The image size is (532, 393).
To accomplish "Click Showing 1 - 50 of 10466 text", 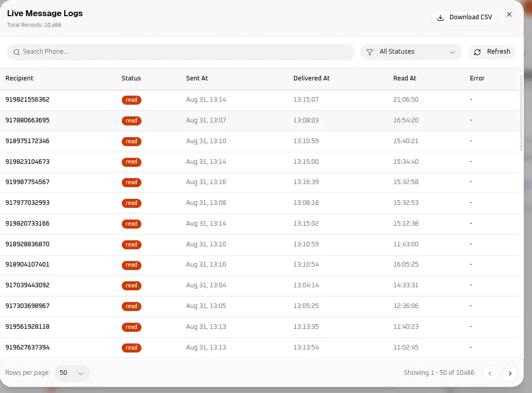I will [439, 373].
